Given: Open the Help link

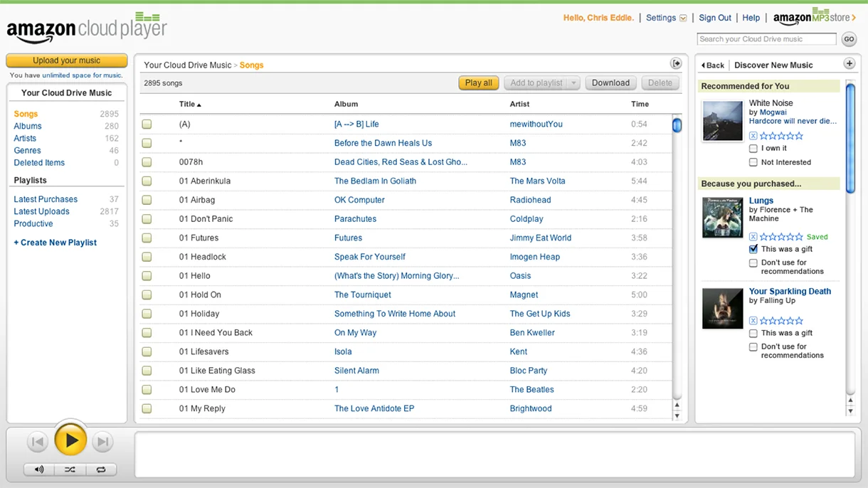Looking at the screenshot, I should pyautogui.click(x=751, y=18).
